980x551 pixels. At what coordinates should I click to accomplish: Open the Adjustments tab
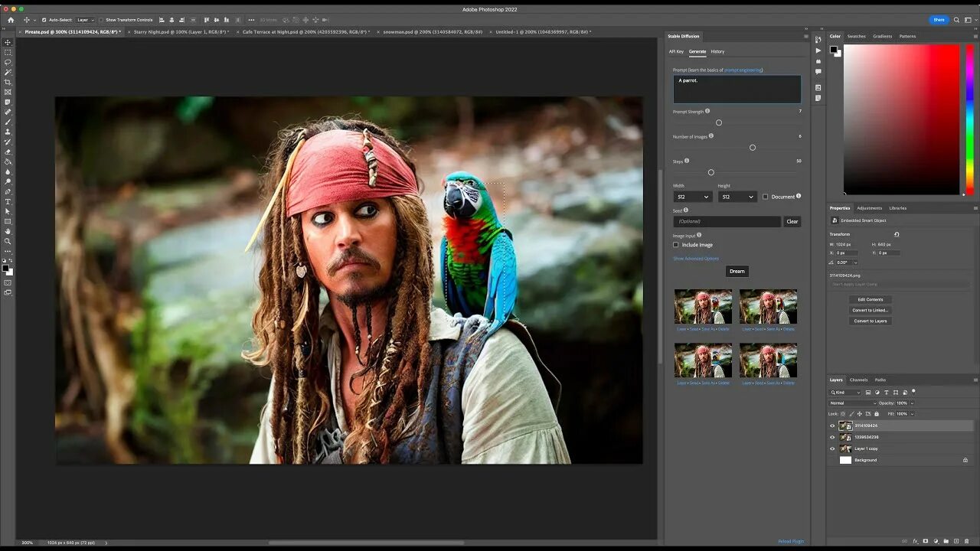869,208
